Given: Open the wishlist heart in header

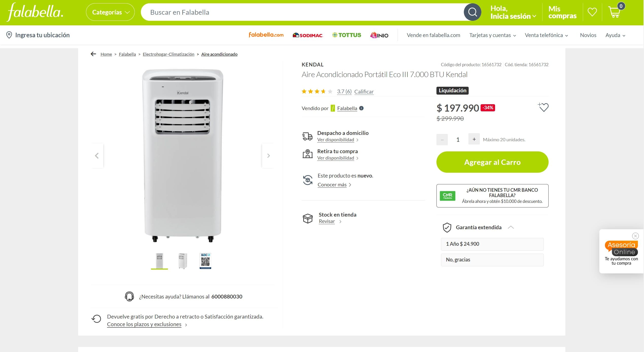Looking at the screenshot, I should coord(592,12).
